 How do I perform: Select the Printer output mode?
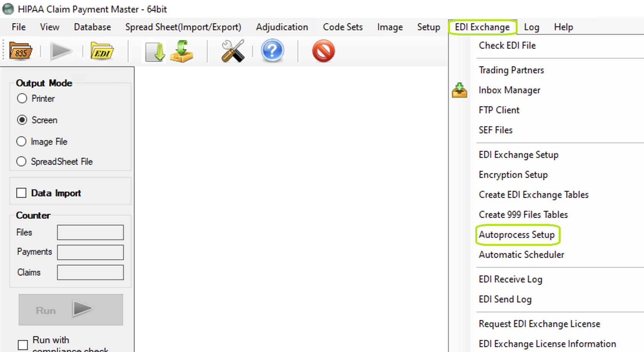[22, 98]
